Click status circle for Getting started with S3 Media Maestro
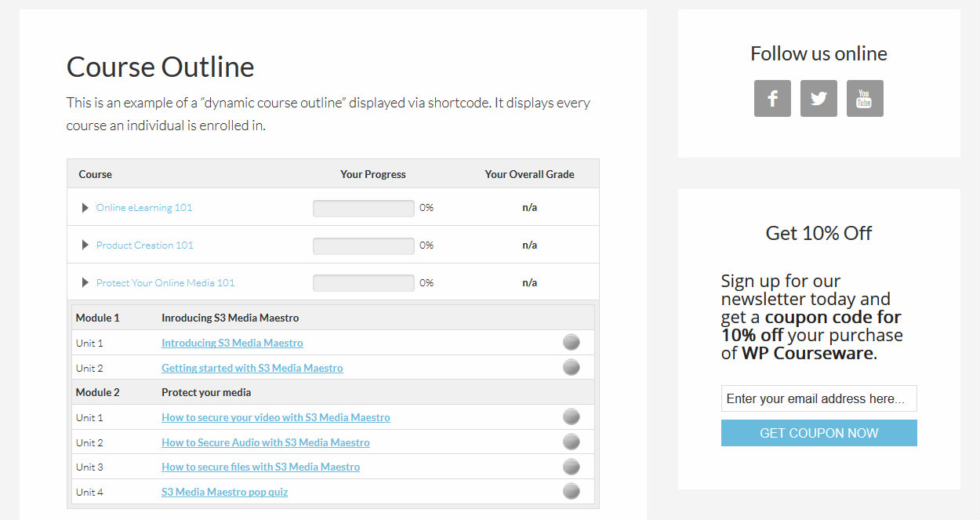Viewport: 980px width, 520px height. click(x=572, y=367)
